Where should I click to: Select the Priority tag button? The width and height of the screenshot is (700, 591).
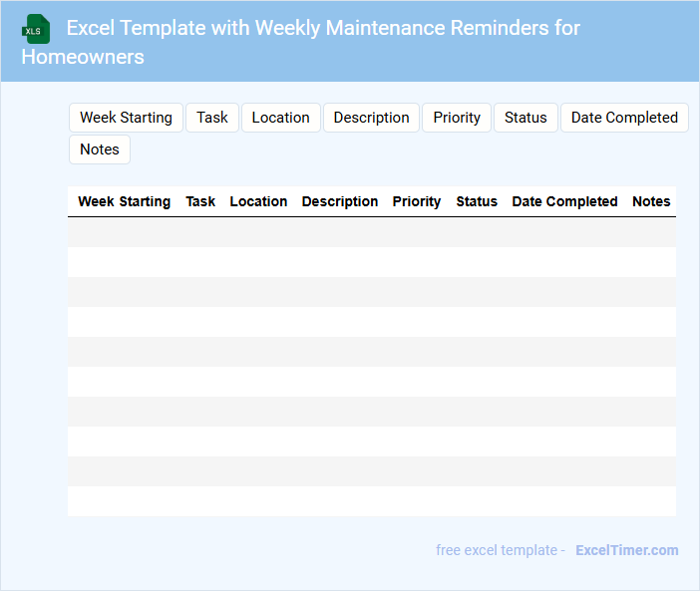click(457, 118)
